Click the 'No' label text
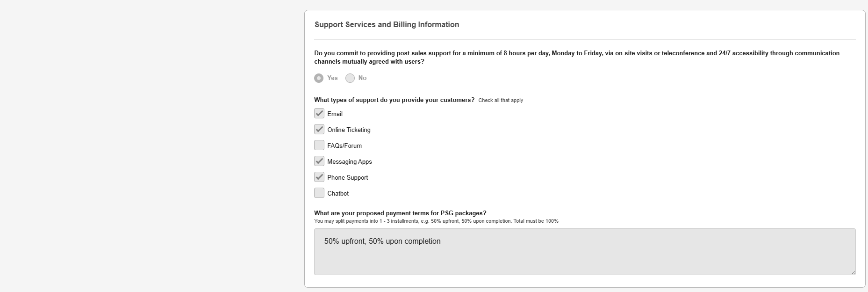 coord(362,78)
